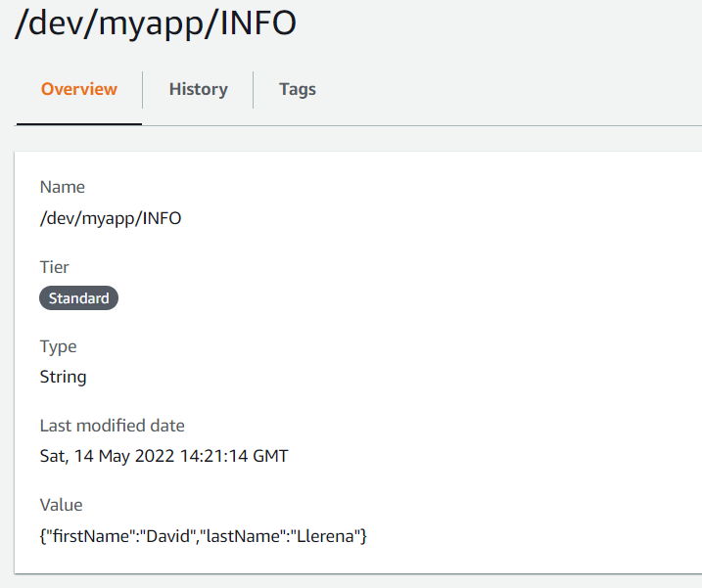The height and width of the screenshot is (588, 702).
Task: Click the GMT text in the modified date
Action: [269, 456]
